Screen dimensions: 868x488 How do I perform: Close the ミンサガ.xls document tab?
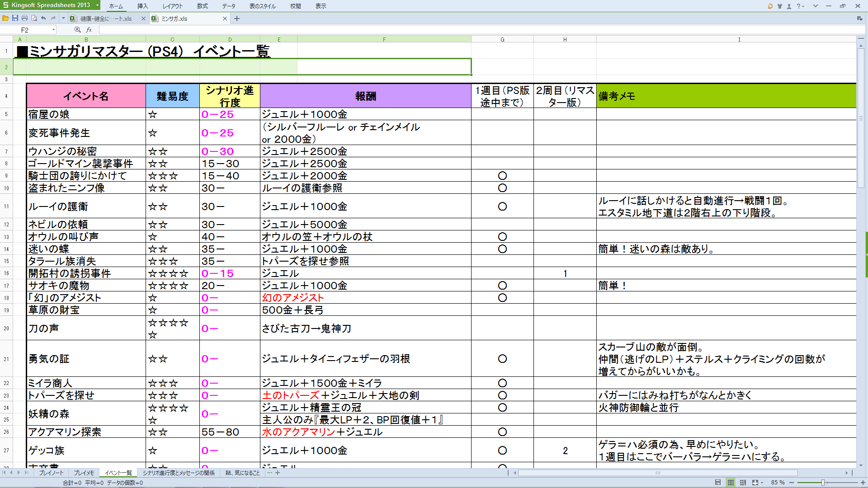[x=225, y=19]
